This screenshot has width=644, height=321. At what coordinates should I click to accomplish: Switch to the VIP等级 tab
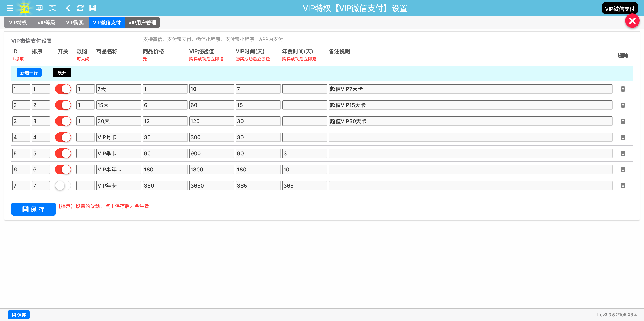46,23
